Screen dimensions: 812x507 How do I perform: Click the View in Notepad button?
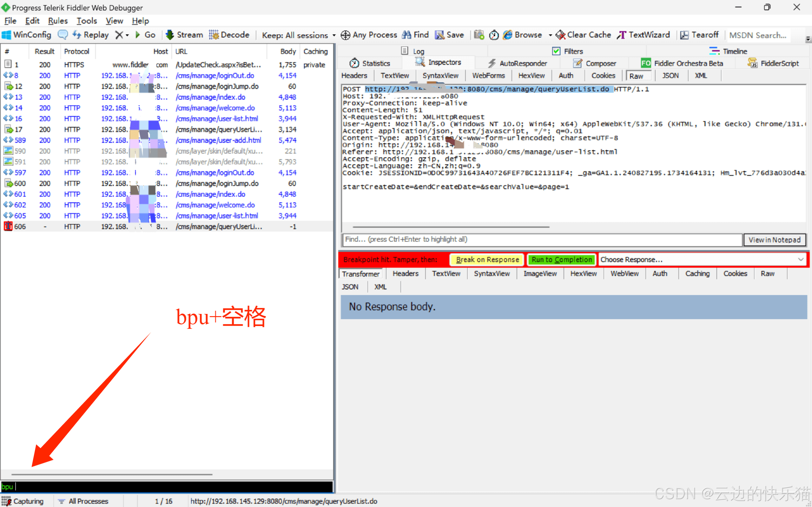[774, 240]
